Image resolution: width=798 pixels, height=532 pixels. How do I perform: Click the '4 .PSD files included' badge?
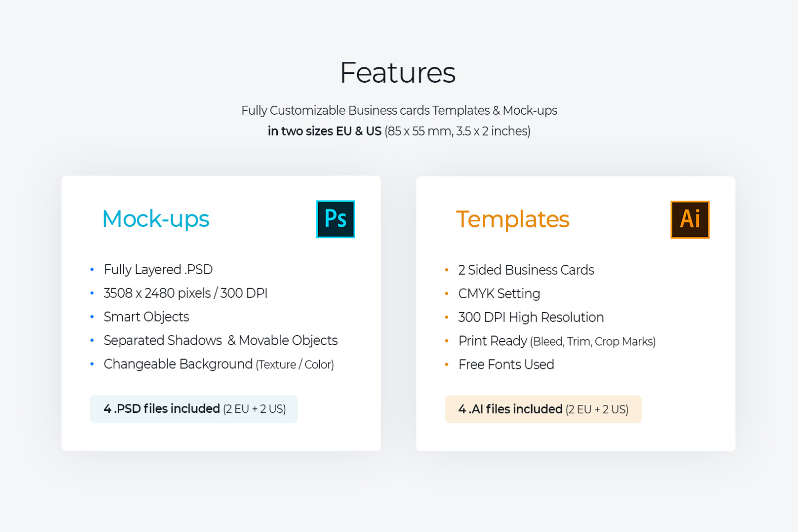click(194, 409)
